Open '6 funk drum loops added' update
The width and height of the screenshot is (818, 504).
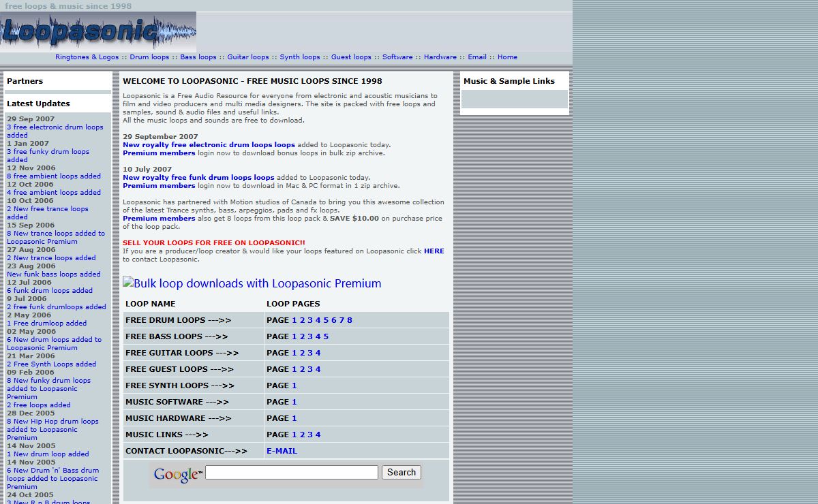point(50,291)
